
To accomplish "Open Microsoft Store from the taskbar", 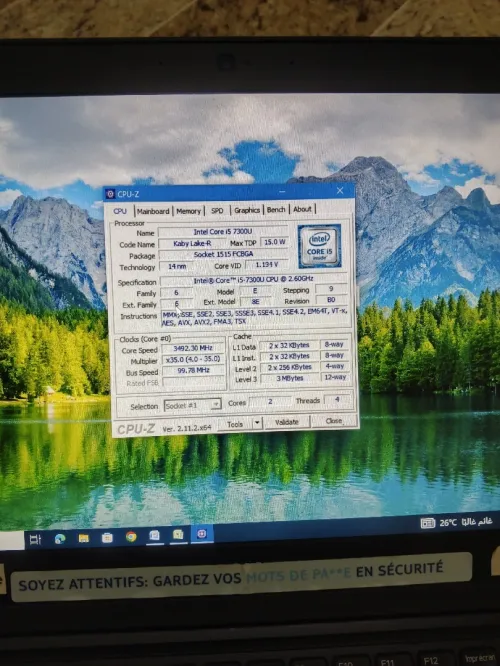I will click(107, 538).
